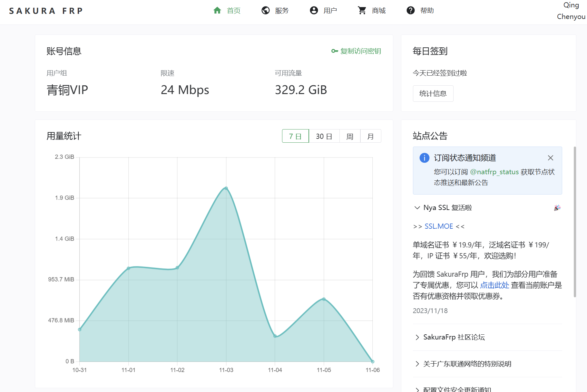Click the announcements panel scrollbar
Screen dimensions: 587x392
(x=575, y=222)
